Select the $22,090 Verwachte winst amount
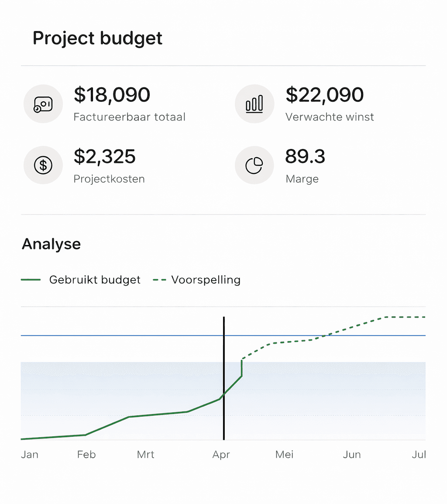447x504 pixels. click(x=324, y=95)
